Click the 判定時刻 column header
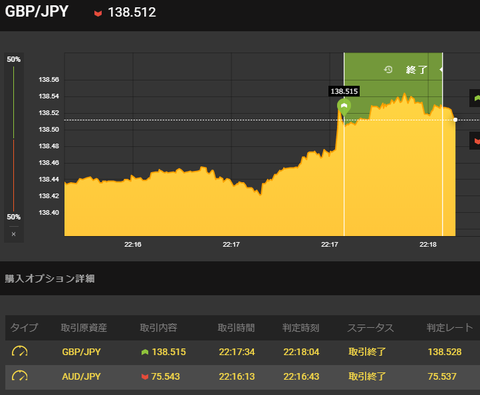The height and width of the screenshot is (395, 480). [301, 328]
